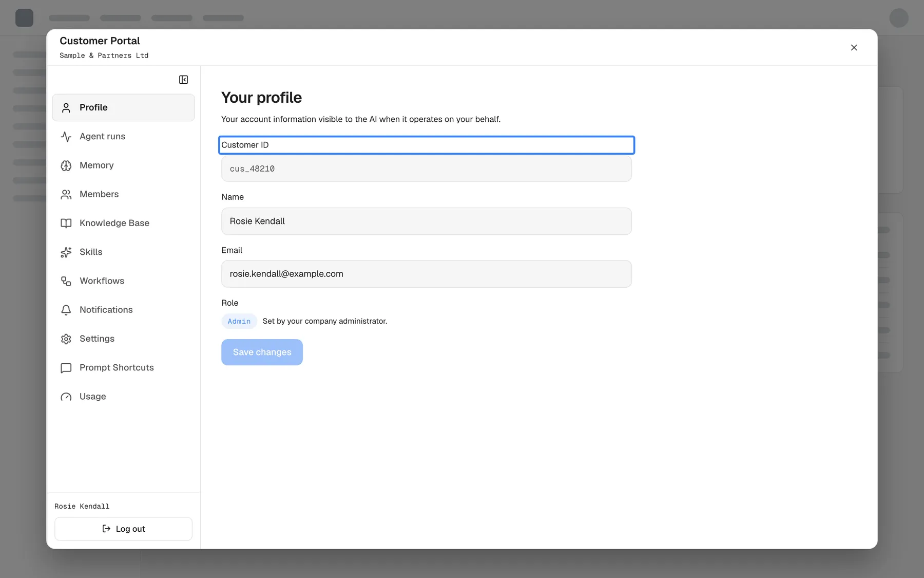The width and height of the screenshot is (924, 578).
Task: Click into the Email input field
Action: (x=426, y=274)
